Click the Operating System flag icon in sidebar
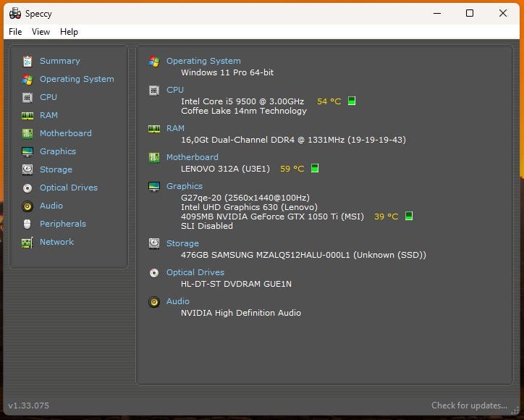Viewport: 524px width, 420px height. point(28,79)
